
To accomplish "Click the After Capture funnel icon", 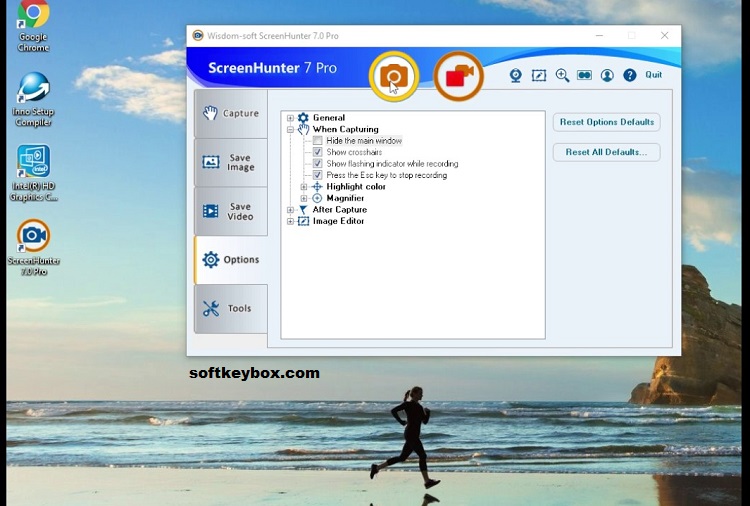I will 303,209.
